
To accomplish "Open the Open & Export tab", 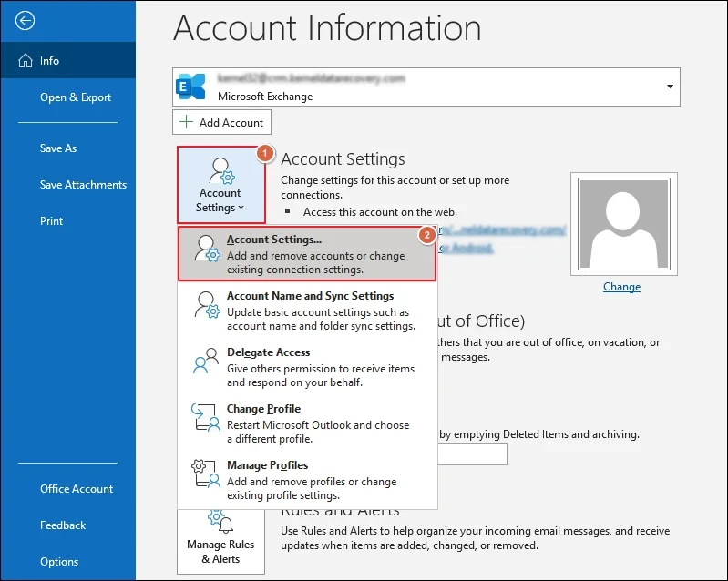I will click(x=68, y=97).
